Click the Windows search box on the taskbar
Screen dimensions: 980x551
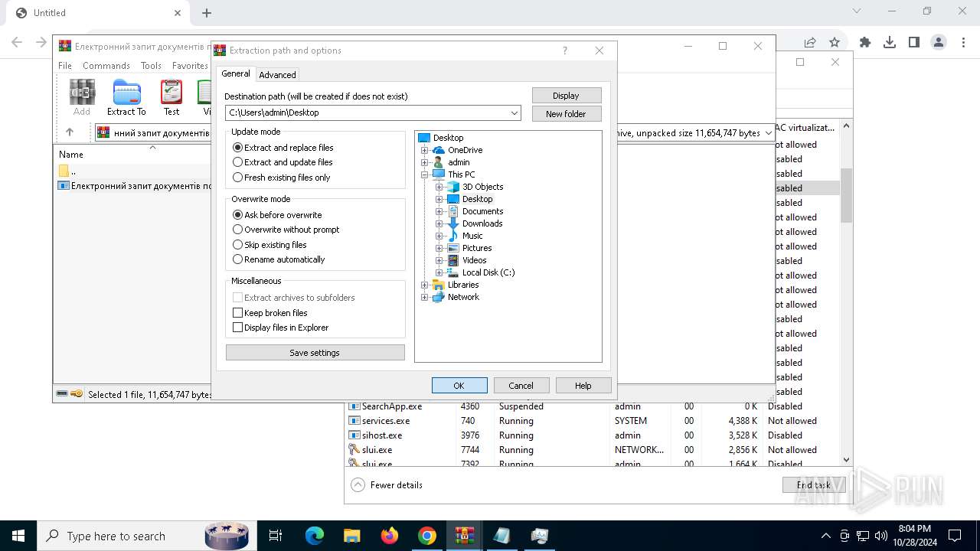(147, 536)
